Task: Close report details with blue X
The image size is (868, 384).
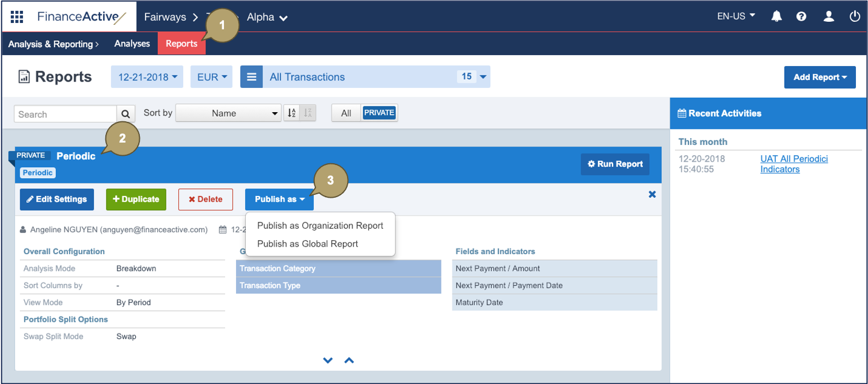Action: tap(652, 194)
